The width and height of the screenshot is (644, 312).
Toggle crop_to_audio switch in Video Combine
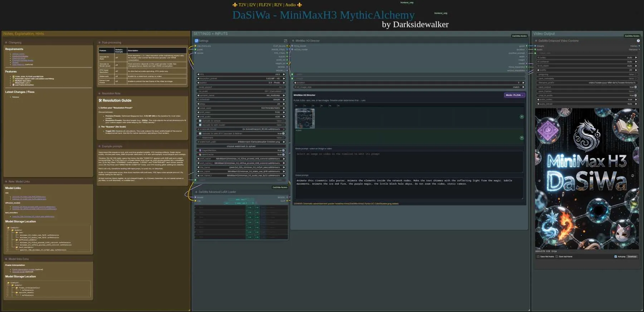coord(635,96)
